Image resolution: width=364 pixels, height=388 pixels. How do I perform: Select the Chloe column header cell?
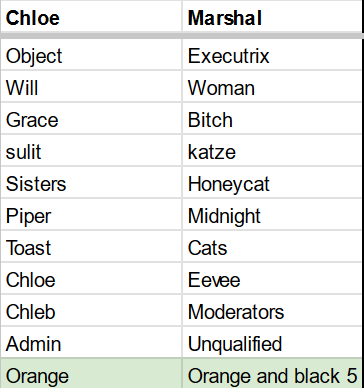coord(91,17)
